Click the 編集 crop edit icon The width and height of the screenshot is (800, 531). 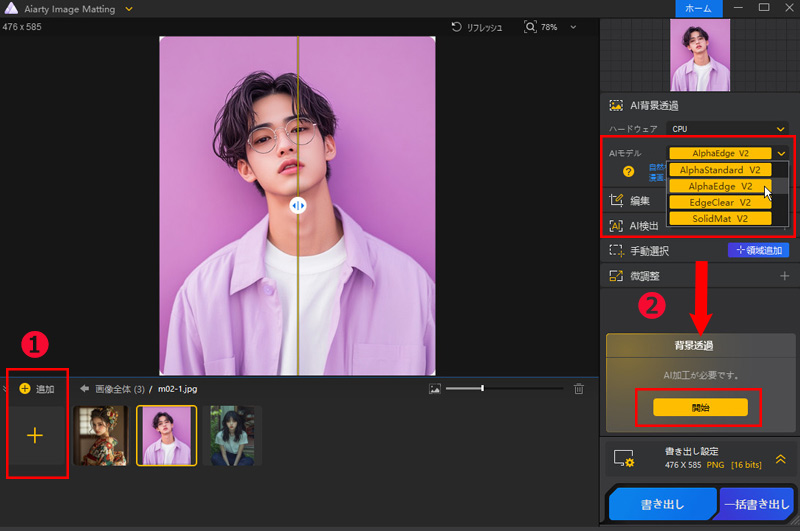point(616,200)
